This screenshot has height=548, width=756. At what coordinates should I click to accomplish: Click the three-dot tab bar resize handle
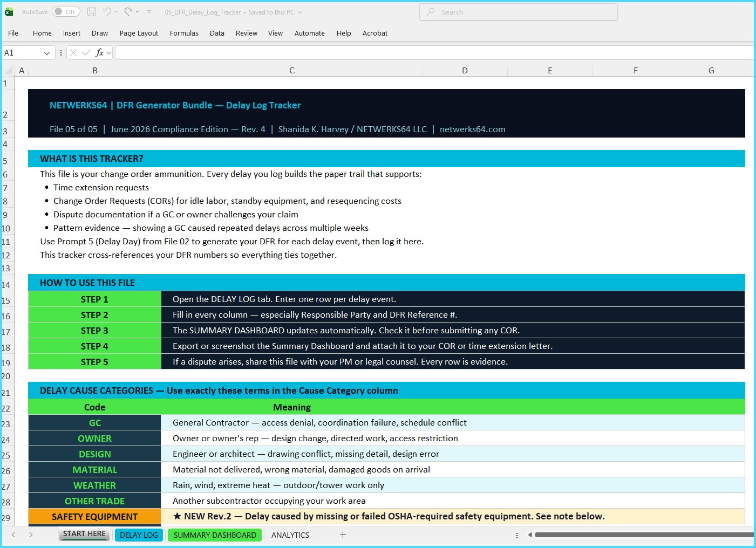tap(517, 536)
